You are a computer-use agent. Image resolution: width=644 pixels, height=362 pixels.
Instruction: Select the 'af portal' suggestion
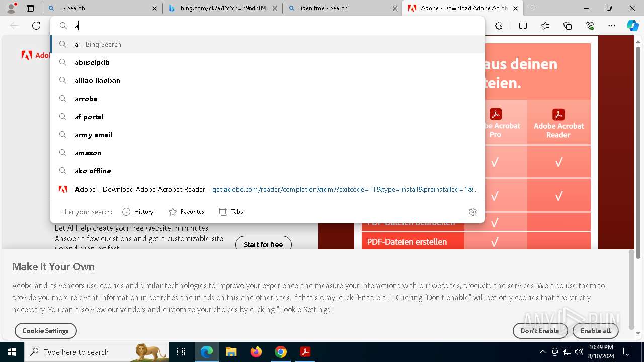(267, 117)
